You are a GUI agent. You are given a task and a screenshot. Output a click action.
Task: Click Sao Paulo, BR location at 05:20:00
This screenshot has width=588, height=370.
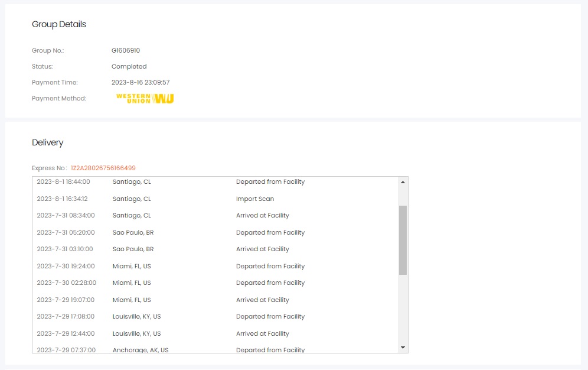[133, 233]
